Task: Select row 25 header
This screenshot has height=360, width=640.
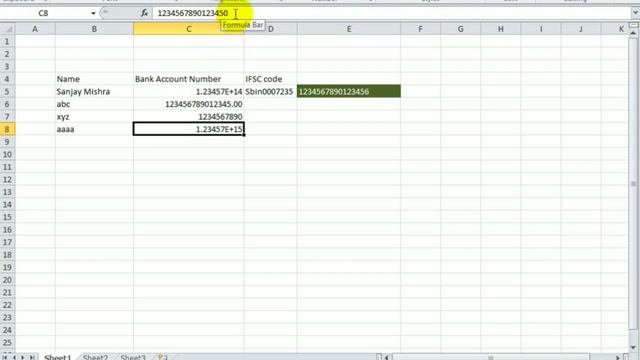Action: (x=7, y=342)
